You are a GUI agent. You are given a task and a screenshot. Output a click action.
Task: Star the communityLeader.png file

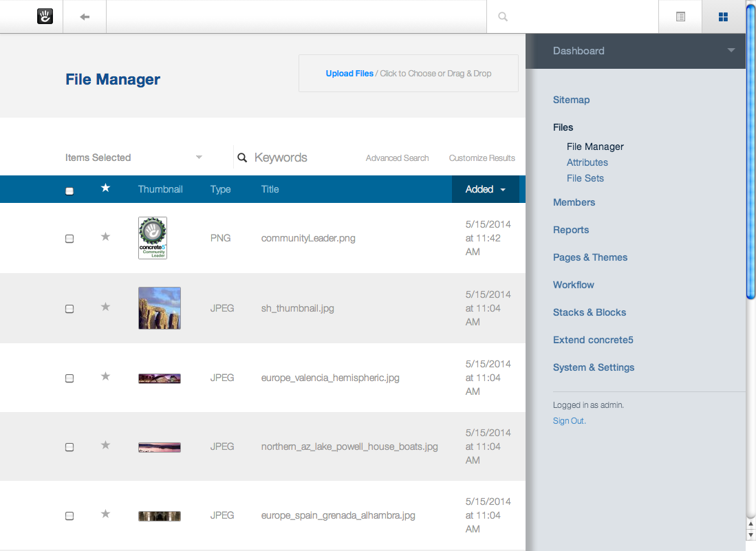[x=105, y=237]
